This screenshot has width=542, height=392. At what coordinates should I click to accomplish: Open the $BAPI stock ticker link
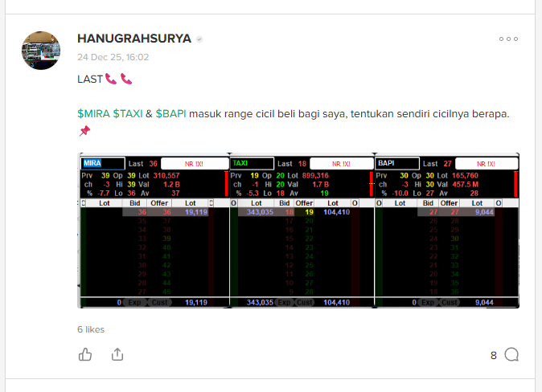click(170, 113)
